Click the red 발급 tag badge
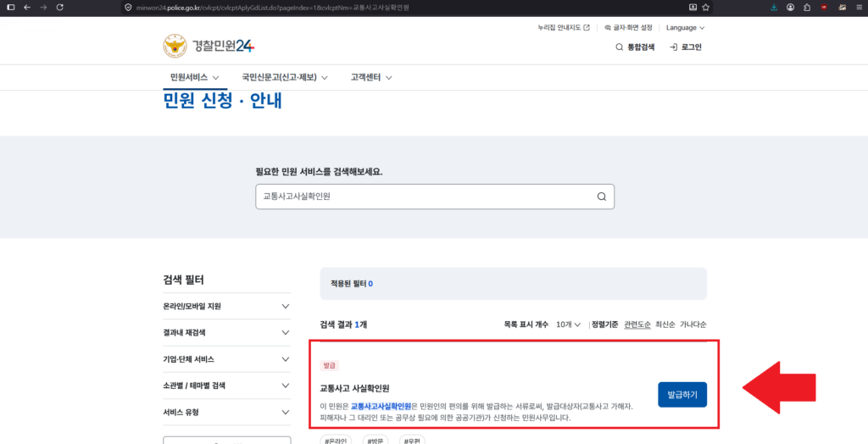The width and height of the screenshot is (868, 444). [x=329, y=365]
